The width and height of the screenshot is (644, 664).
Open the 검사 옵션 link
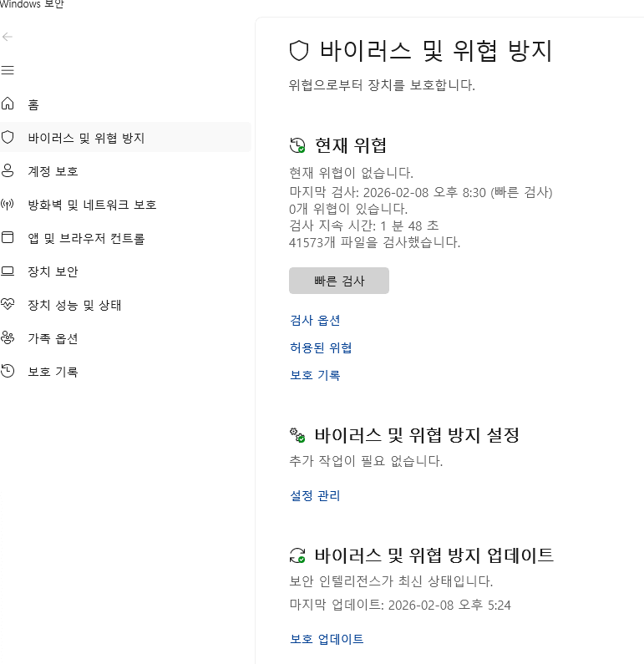(x=315, y=321)
